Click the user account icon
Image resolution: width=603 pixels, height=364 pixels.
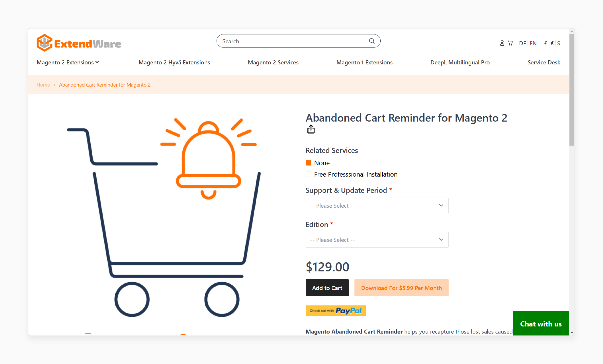[501, 43]
